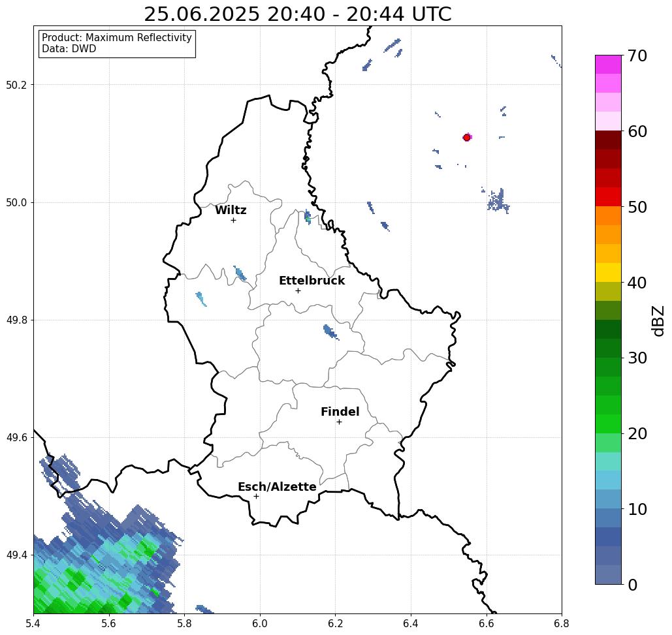Viewport: 672px width, 635px height.
Task: Click the yellow colorbar swatch above 40
Action: [x=608, y=272]
